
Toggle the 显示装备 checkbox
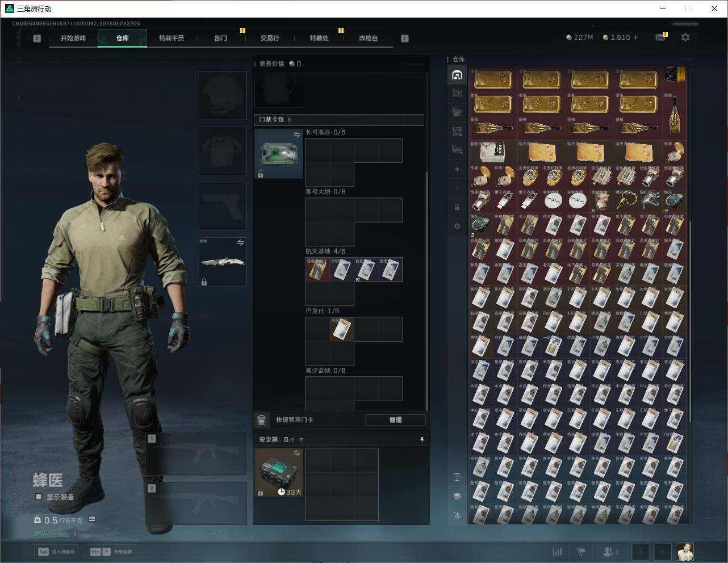(39, 497)
